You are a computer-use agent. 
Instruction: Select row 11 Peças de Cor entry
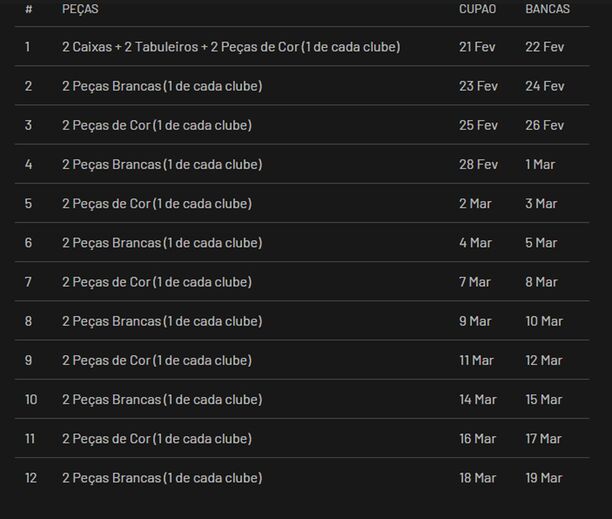pyautogui.click(x=302, y=438)
